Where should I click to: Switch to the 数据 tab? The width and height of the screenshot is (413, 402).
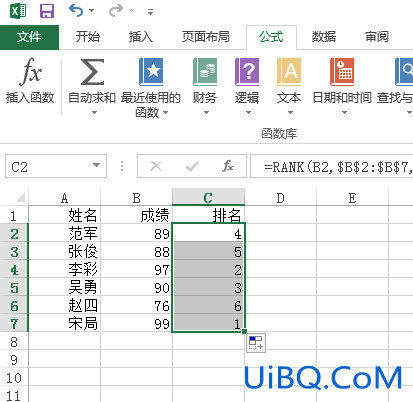324,37
